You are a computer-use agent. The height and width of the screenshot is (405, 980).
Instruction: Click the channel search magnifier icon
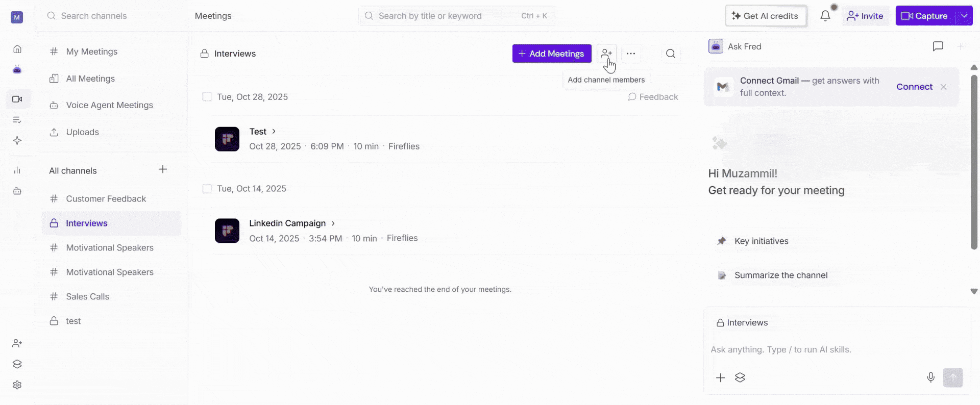coord(671,54)
